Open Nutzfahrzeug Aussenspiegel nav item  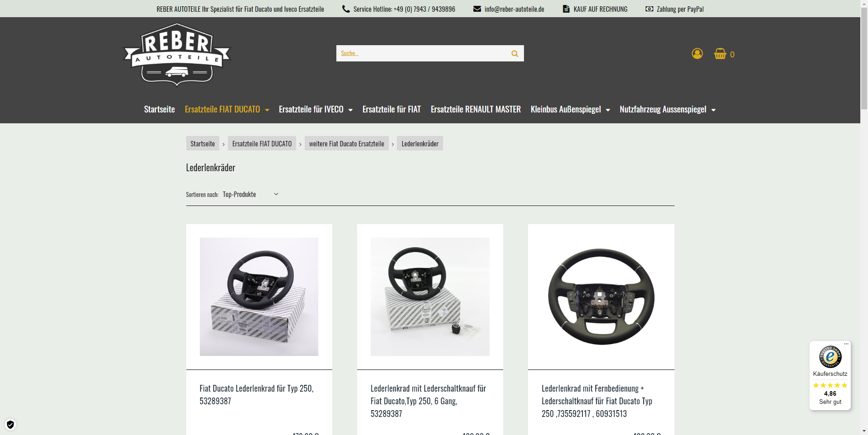pyautogui.click(x=663, y=109)
